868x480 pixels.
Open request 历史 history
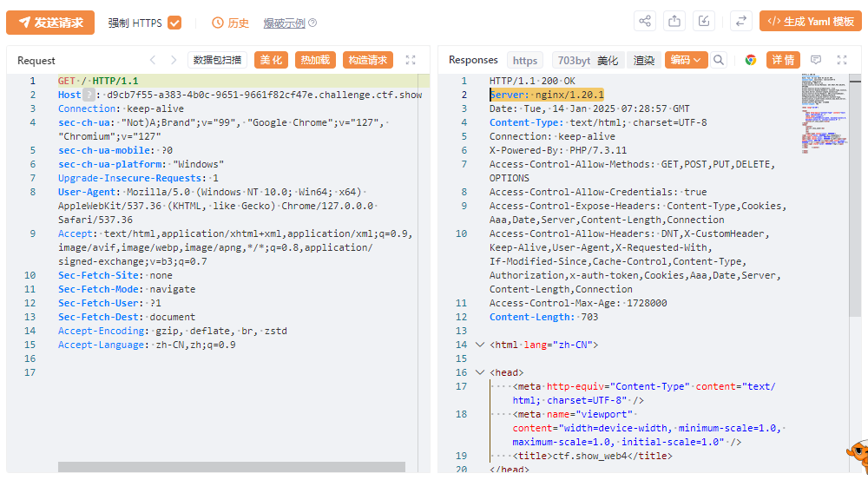(230, 23)
